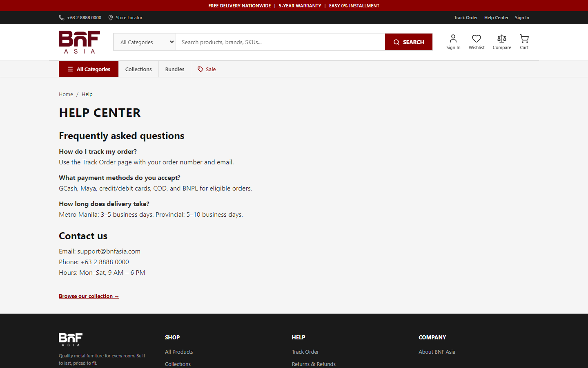Click the COMPANY footer heading
The height and width of the screenshot is (368, 588).
click(x=432, y=337)
